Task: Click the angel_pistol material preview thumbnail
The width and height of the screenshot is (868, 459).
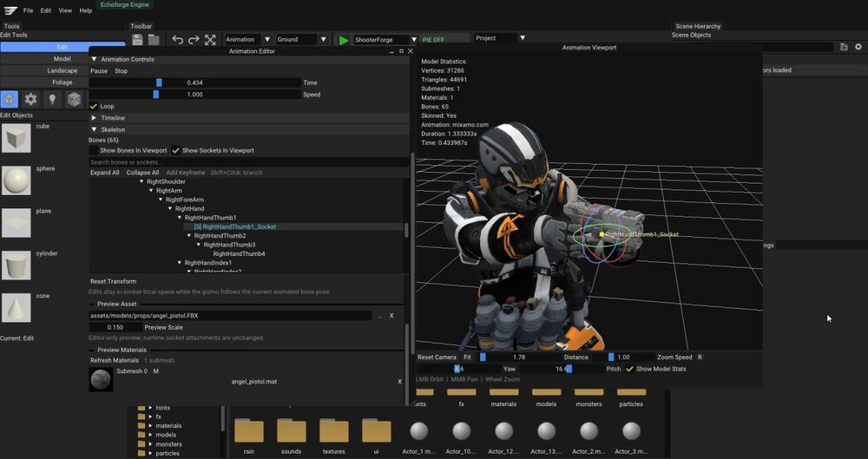Action: point(102,380)
